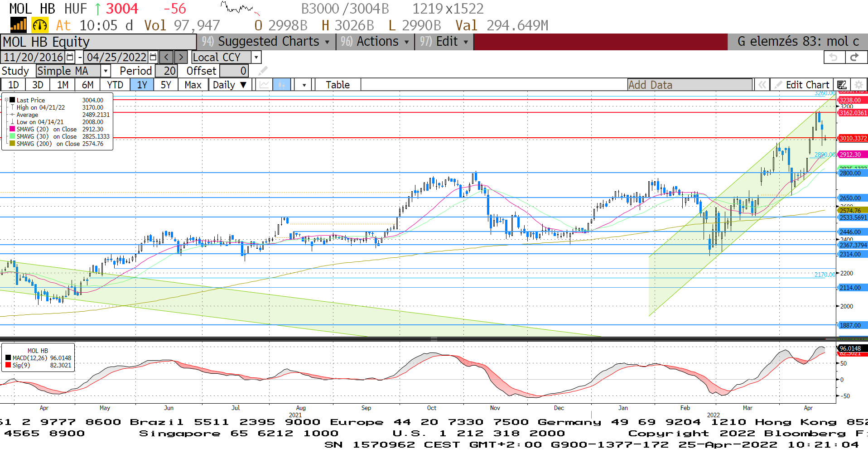Click the redo arrow button
The height and width of the screenshot is (468, 868).
tap(855, 57)
